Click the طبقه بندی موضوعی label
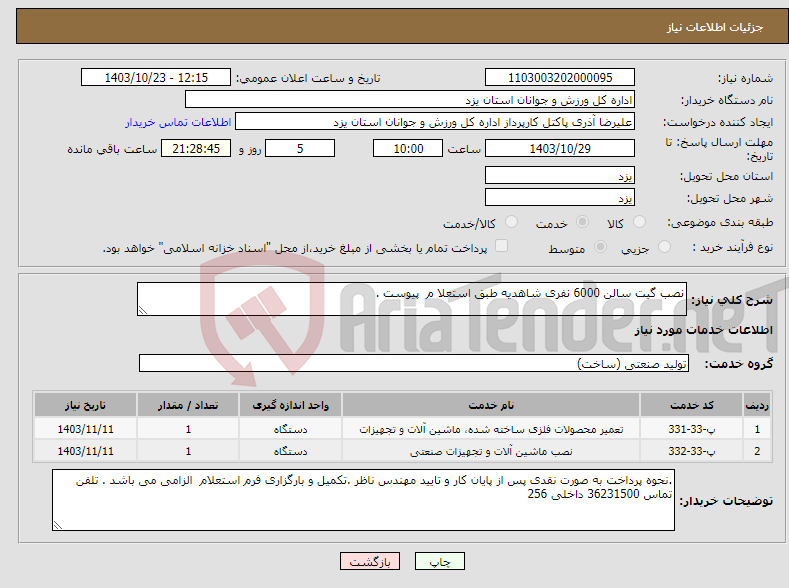789x588 pixels. click(720, 222)
